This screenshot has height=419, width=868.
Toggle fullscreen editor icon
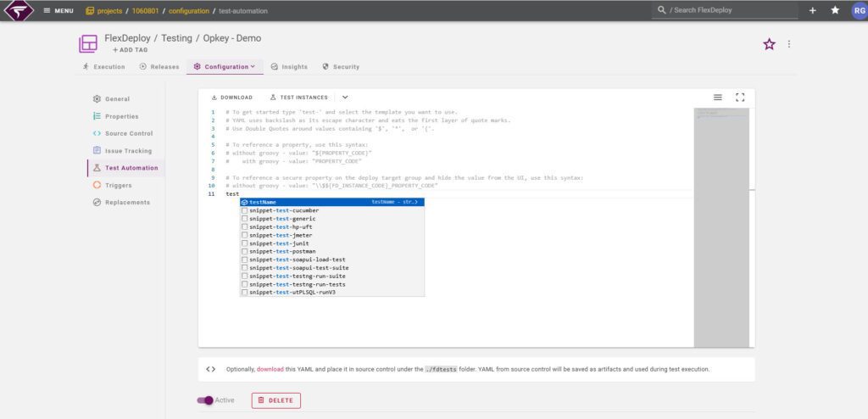click(740, 98)
